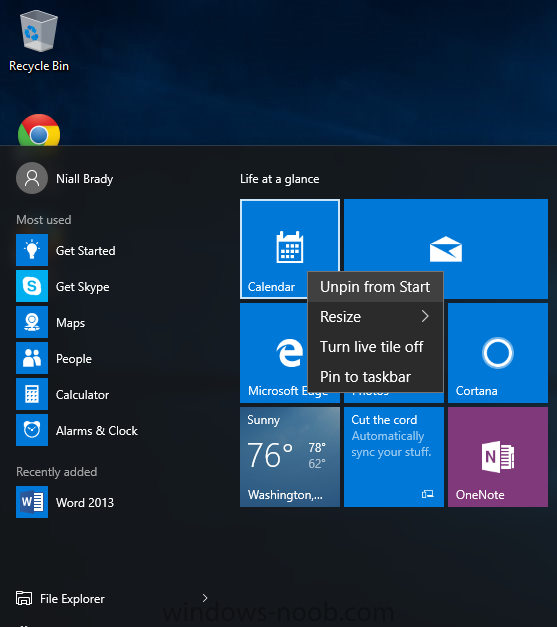Click the Word 2013 label
Screen dimensions: 557x627
(x=85, y=503)
